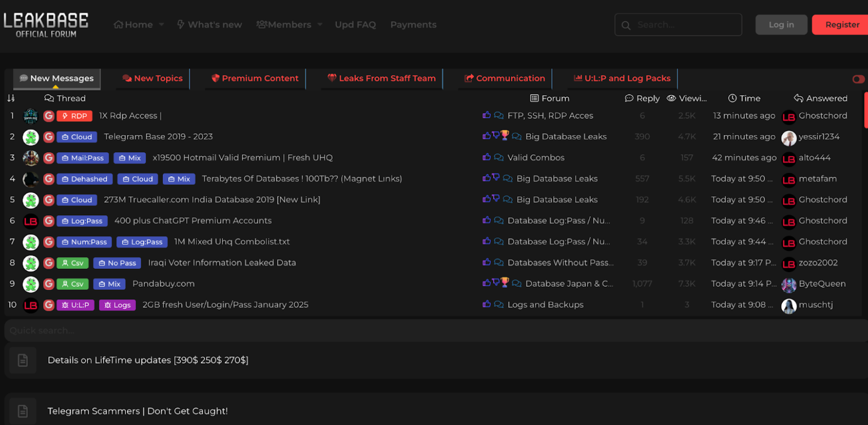Click the trophy icon in Pandabuy.com row
The width and height of the screenshot is (868, 425).
(505, 282)
